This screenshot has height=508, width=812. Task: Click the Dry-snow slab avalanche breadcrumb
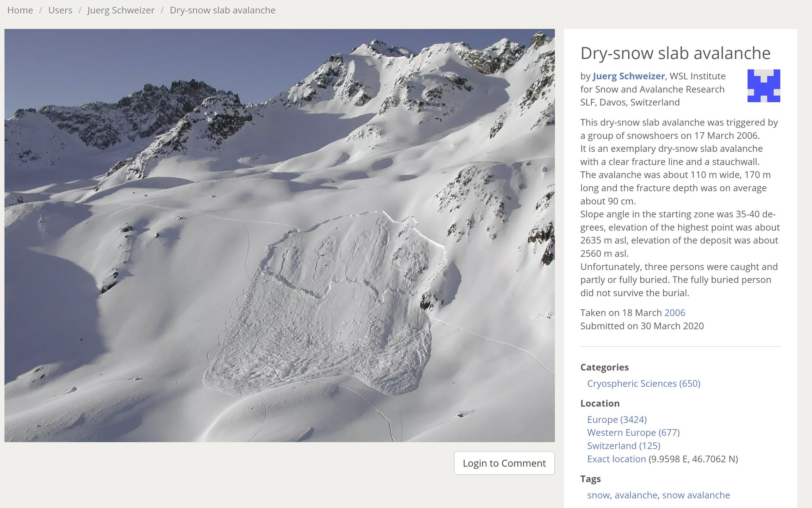click(x=222, y=10)
